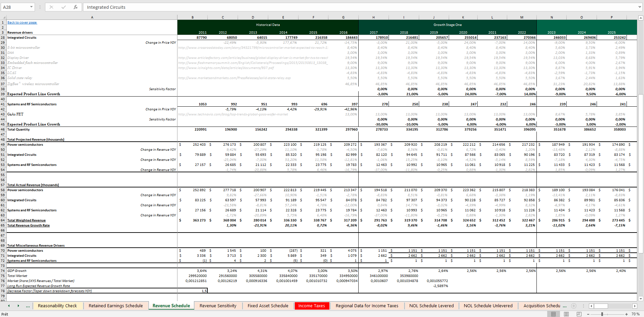Open the marketsandmarkets.com solid-state-relay URL
Viewport: 644px width, 317px height.
click(x=234, y=78)
